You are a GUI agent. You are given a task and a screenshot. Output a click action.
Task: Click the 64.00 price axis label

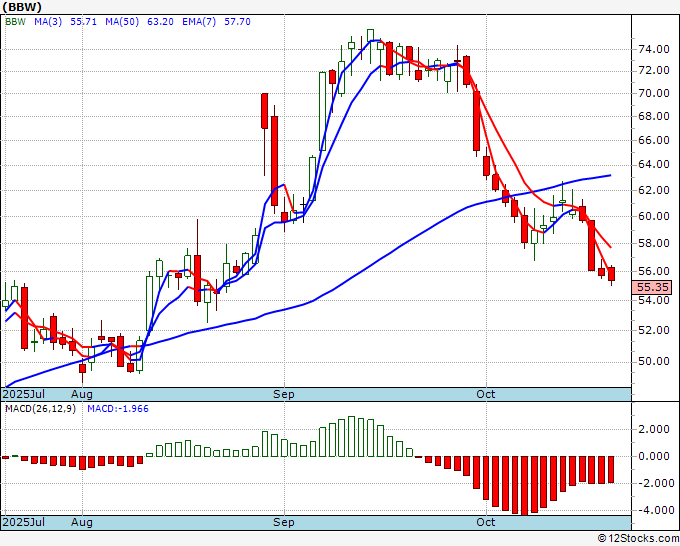click(654, 164)
